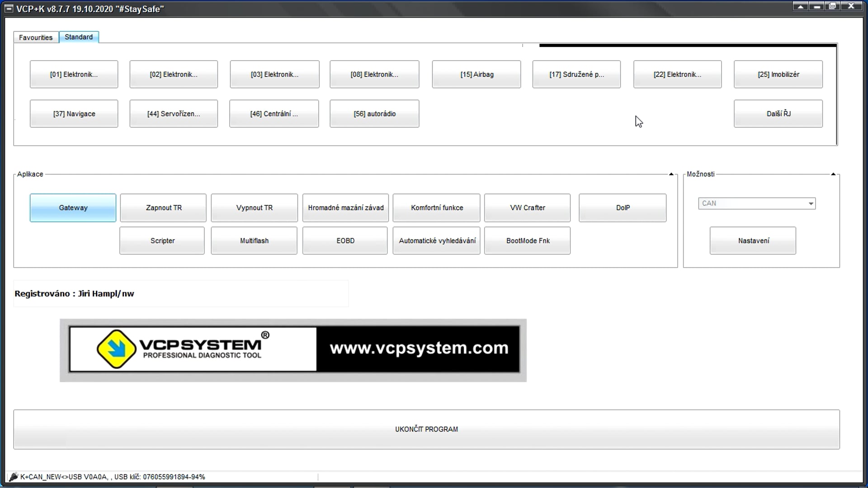
Task: Start Automatické vyhledávání
Action: coord(437,241)
